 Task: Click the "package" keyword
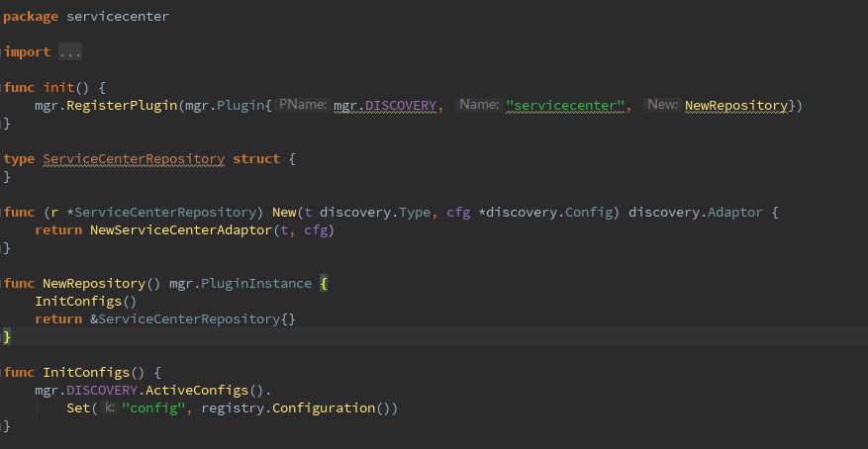(x=31, y=17)
